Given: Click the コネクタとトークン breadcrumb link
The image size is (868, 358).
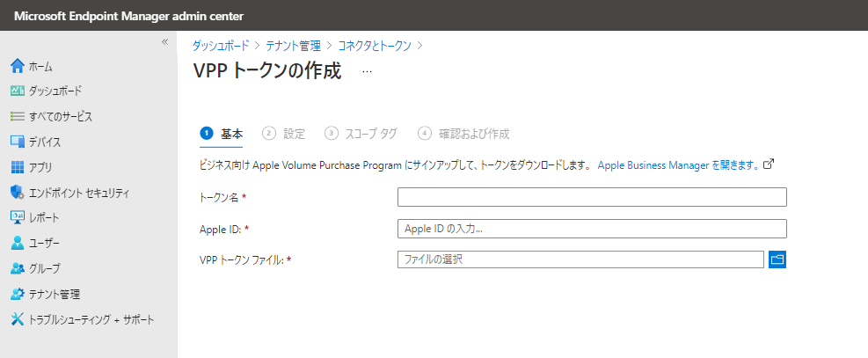Looking at the screenshot, I should (375, 46).
